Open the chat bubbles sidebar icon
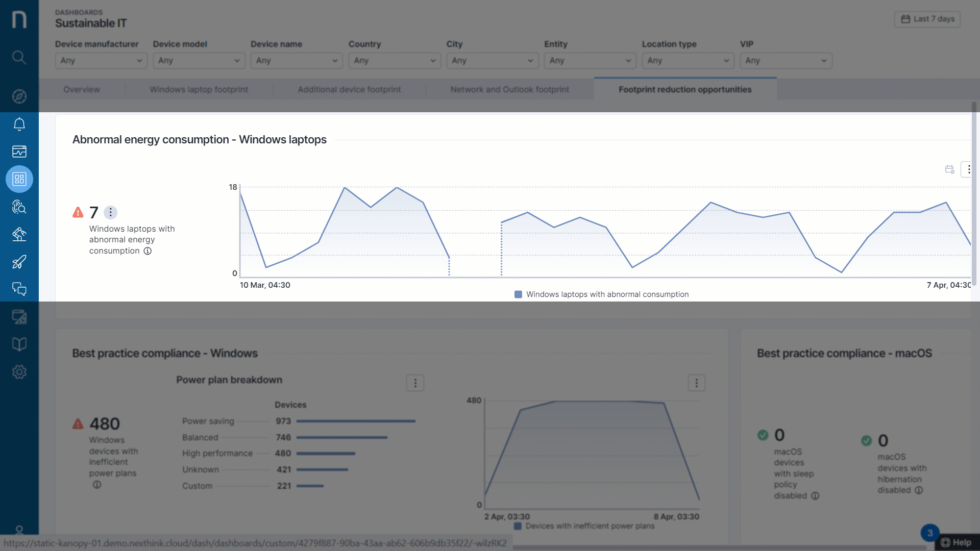 (19, 289)
